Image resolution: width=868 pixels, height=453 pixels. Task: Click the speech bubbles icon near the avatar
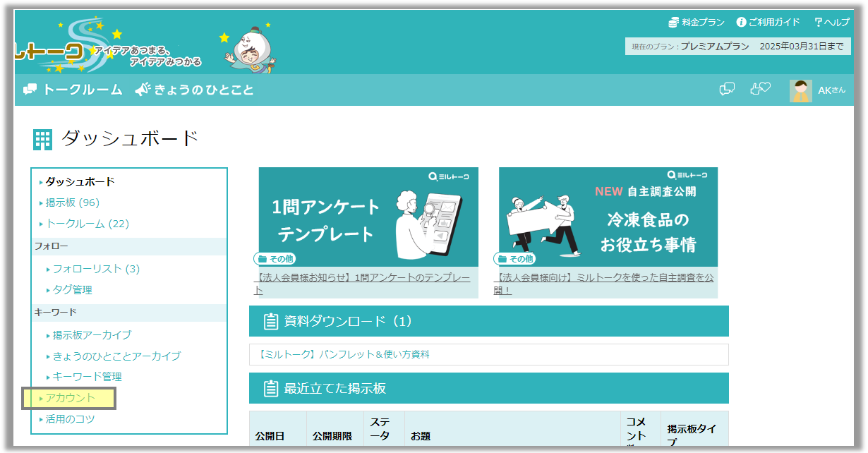[727, 90]
